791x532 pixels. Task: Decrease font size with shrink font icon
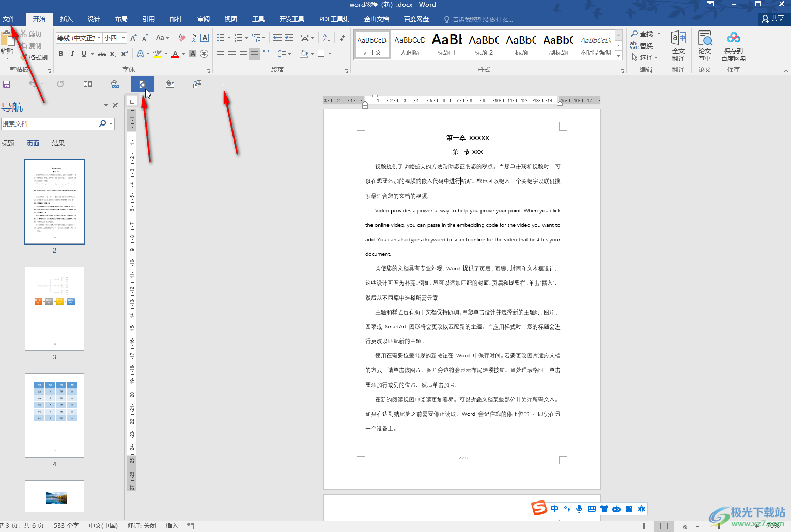[x=145, y=38]
